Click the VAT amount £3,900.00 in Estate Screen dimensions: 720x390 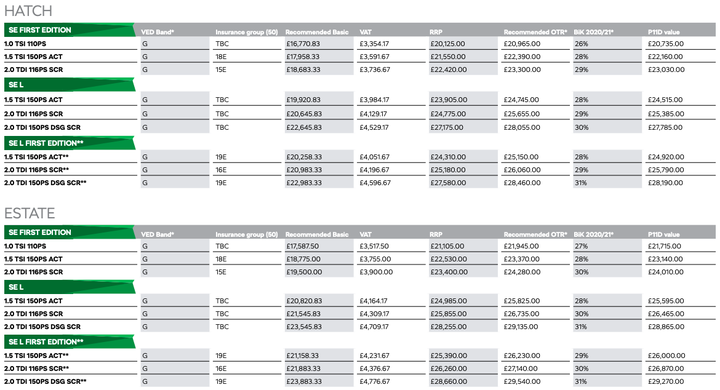point(376,272)
